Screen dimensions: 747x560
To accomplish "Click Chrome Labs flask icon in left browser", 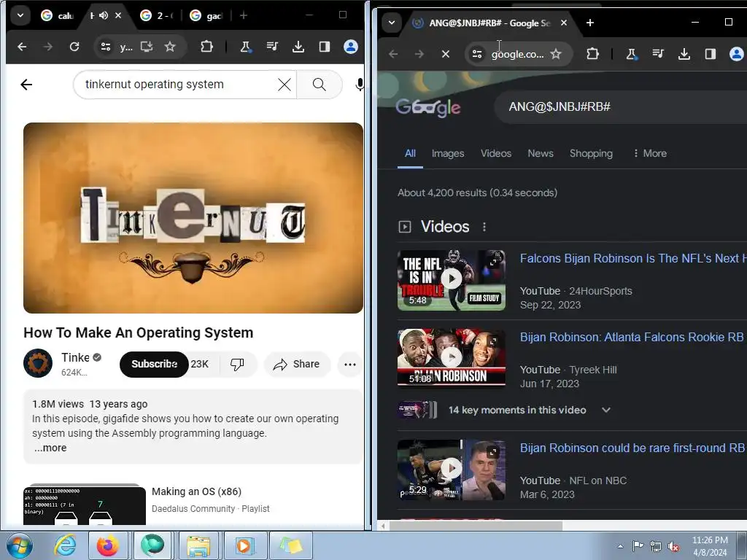I will [x=246, y=47].
